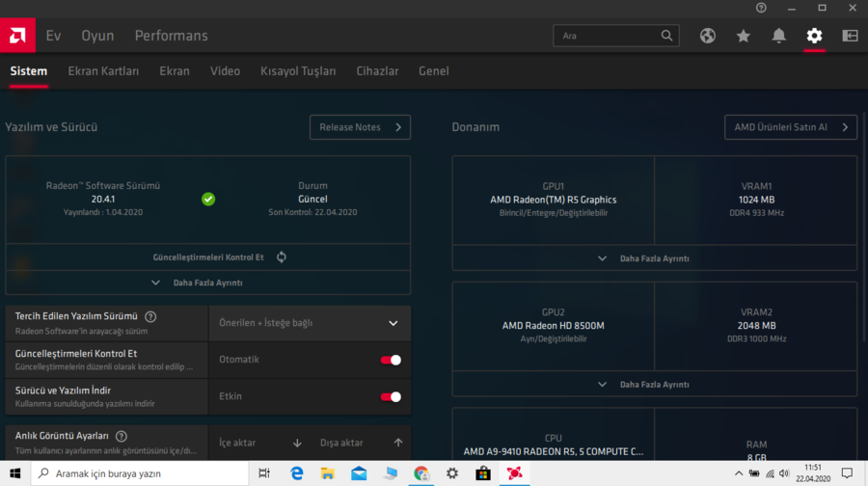
Task: Switch to the Video tab
Action: pos(225,70)
